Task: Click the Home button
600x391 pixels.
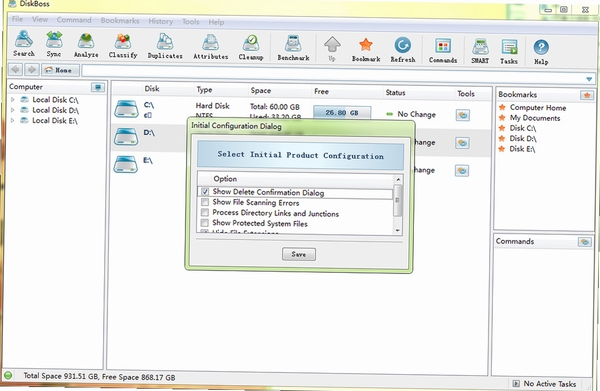Action: point(60,70)
